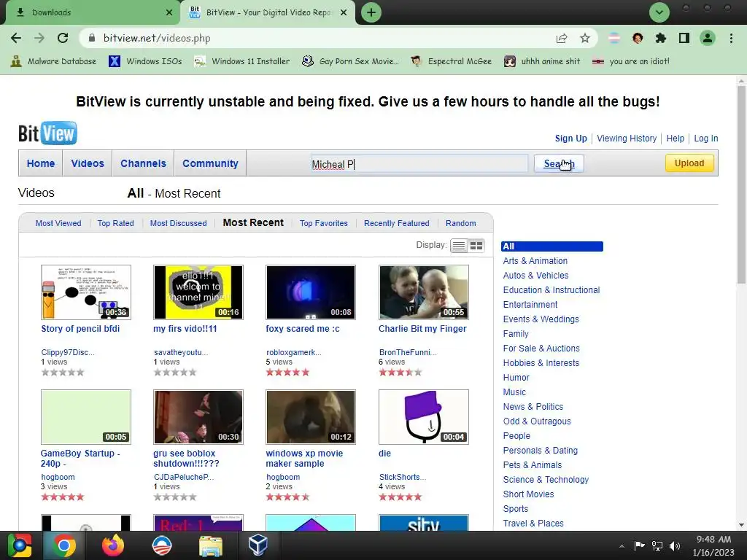Select Education & Instructional category
The width and height of the screenshot is (747, 560).
click(x=551, y=290)
